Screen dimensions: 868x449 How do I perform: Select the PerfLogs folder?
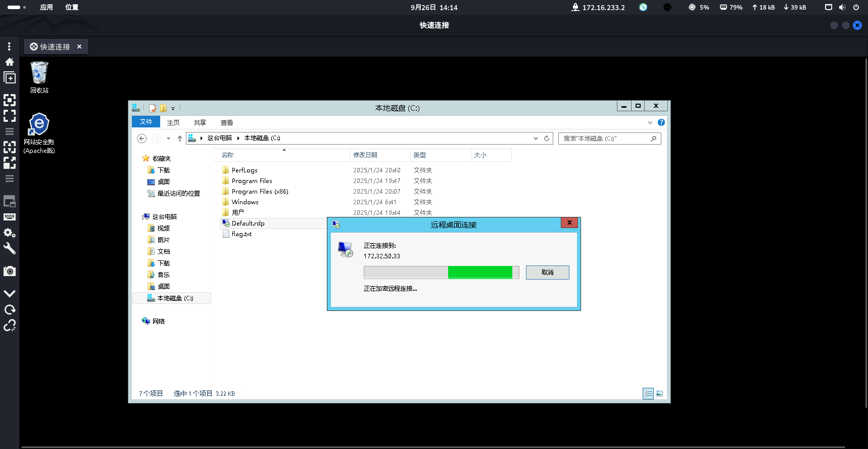[245, 170]
